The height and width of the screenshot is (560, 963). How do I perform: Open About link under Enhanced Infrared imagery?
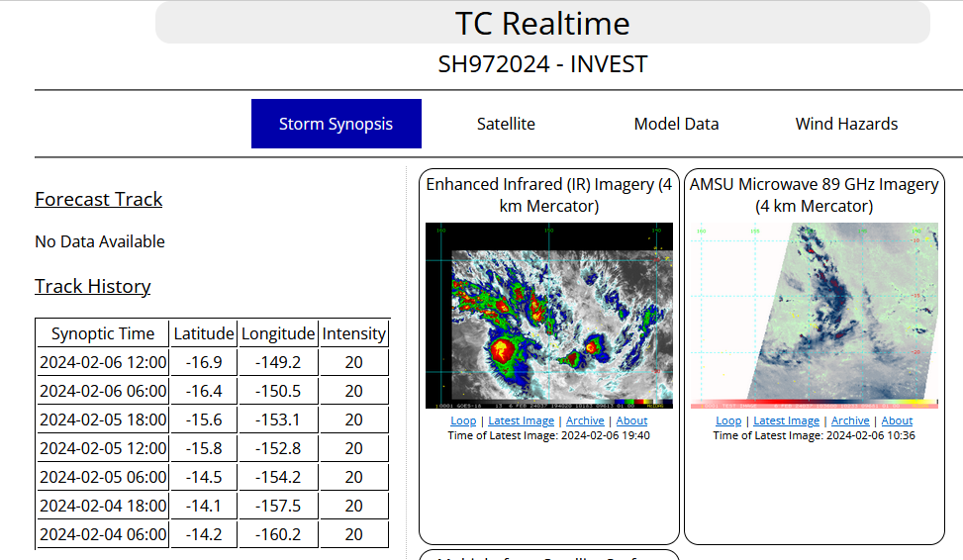pos(632,420)
